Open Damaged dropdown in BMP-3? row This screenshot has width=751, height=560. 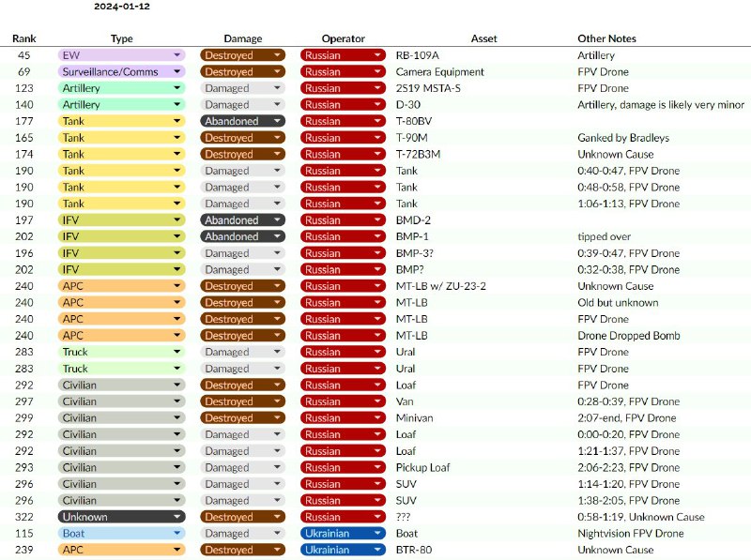tap(242, 253)
